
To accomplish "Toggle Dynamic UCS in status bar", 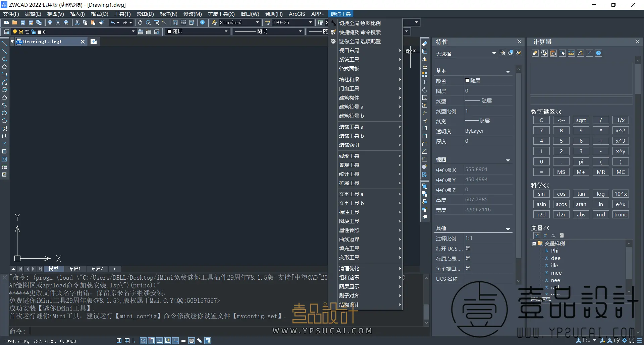I will pyautogui.click(x=167, y=341).
